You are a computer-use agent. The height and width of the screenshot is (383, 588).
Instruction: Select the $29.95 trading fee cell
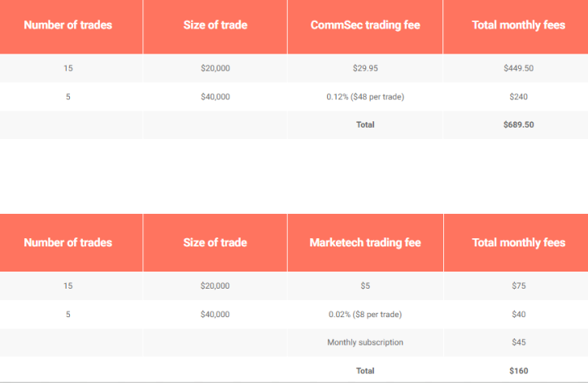pyautogui.click(x=365, y=68)
